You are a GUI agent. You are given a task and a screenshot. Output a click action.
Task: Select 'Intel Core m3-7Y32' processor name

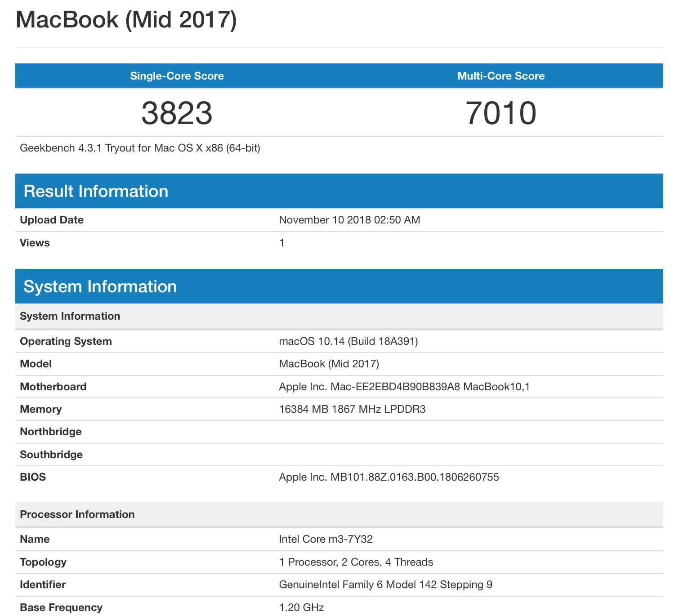(x=326, y=539)
